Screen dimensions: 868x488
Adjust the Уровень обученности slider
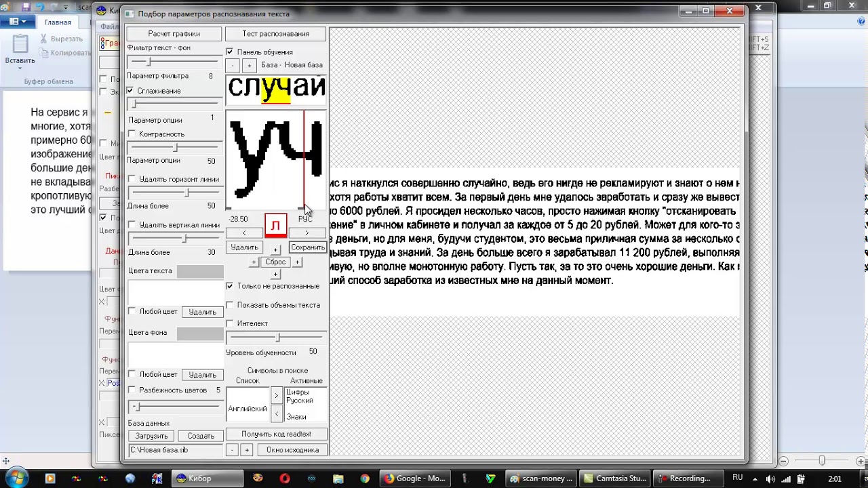(276, 338)
